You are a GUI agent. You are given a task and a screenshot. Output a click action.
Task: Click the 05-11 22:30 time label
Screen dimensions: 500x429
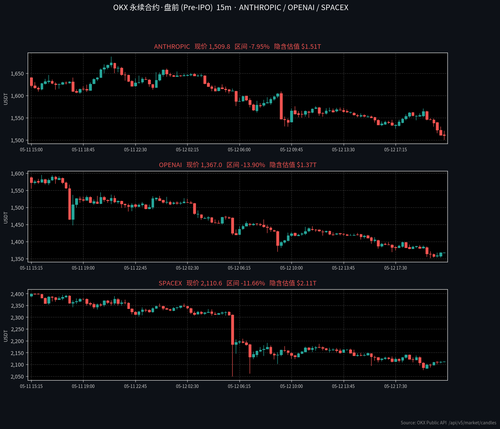pos(135,150)
